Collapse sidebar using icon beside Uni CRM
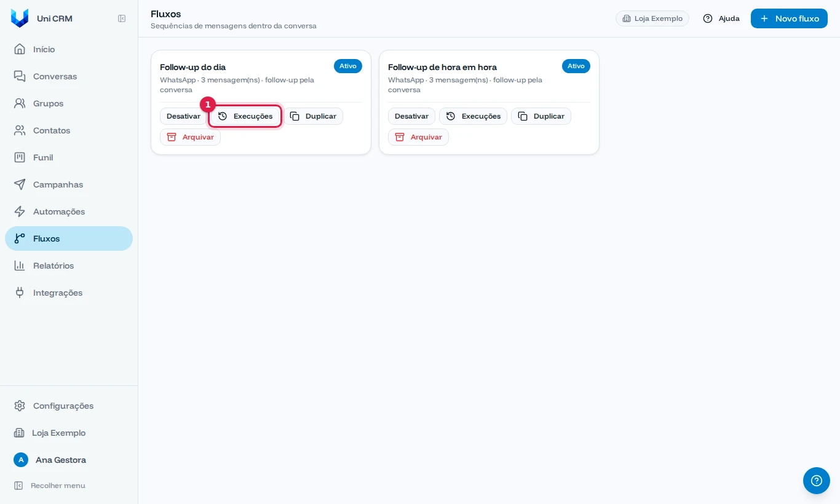The height and width of the screenshot is (504, 840). (x=122, y=18)
